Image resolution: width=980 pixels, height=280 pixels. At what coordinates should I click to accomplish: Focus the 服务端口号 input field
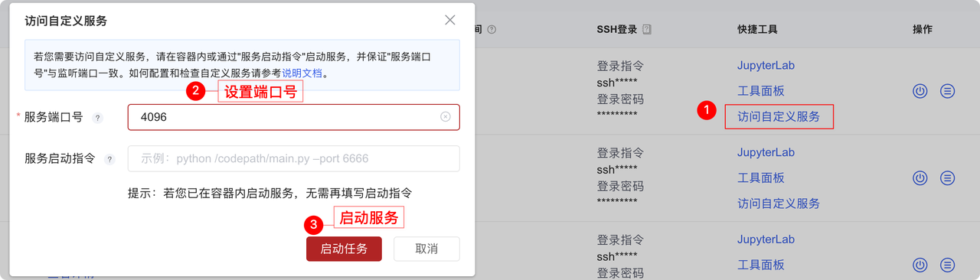(x=294, y=117)
